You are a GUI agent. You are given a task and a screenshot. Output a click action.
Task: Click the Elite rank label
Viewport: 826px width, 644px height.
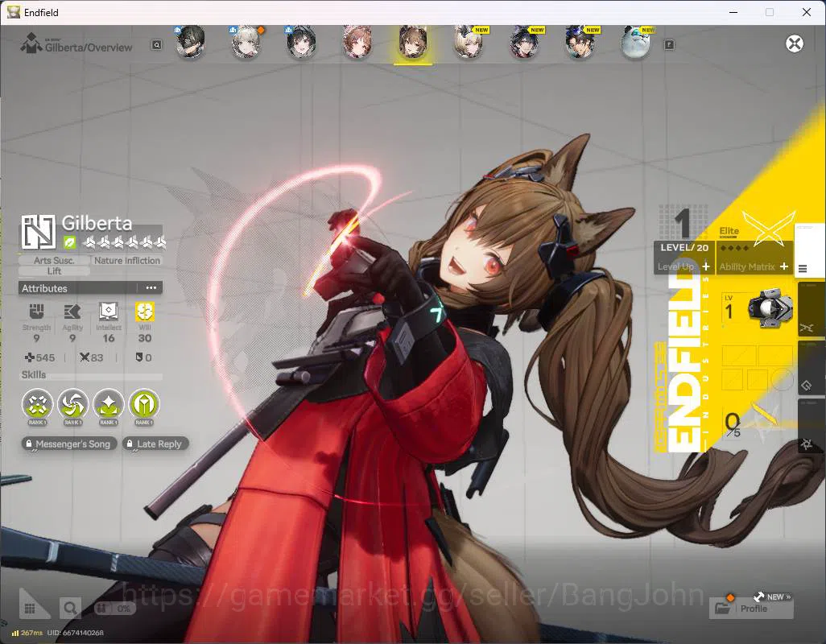click(729, 231)
